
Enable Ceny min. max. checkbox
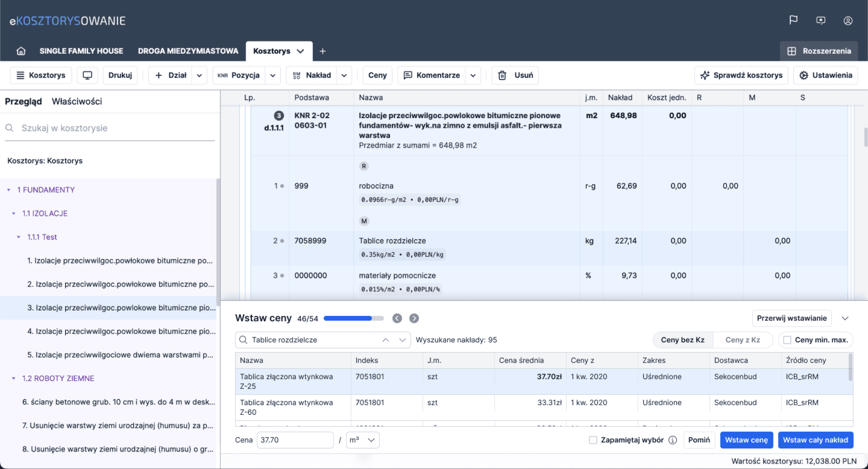(x=787, y=340)
